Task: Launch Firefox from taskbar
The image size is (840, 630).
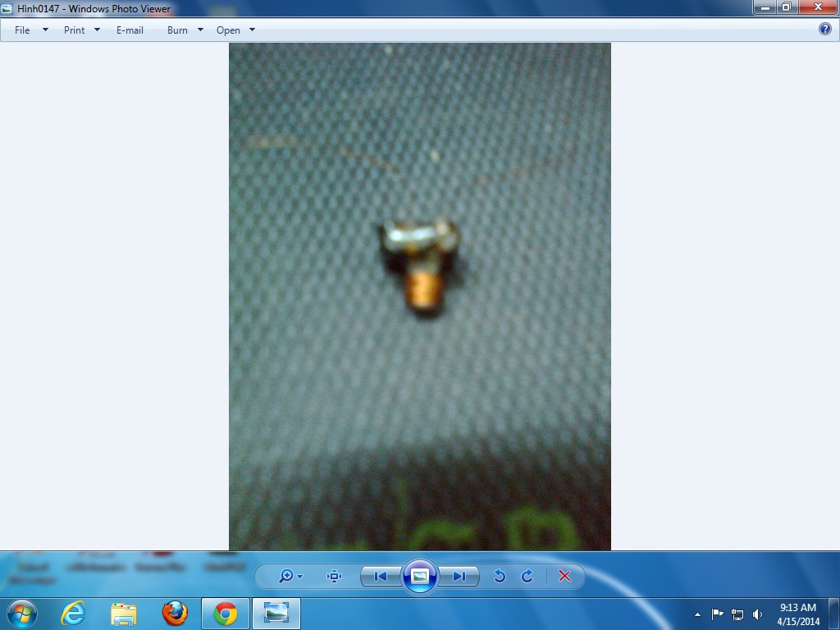Action: 175,614
